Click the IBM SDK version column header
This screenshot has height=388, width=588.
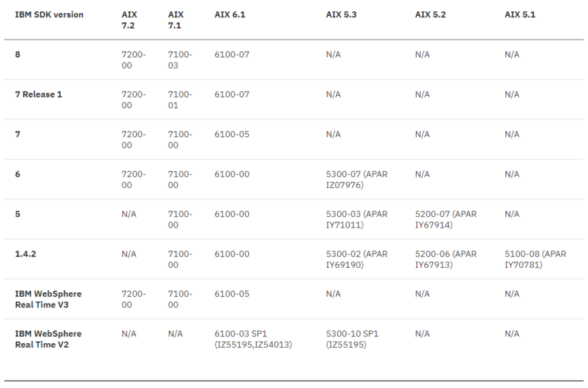pyautogui.click(x=49, y=14)
